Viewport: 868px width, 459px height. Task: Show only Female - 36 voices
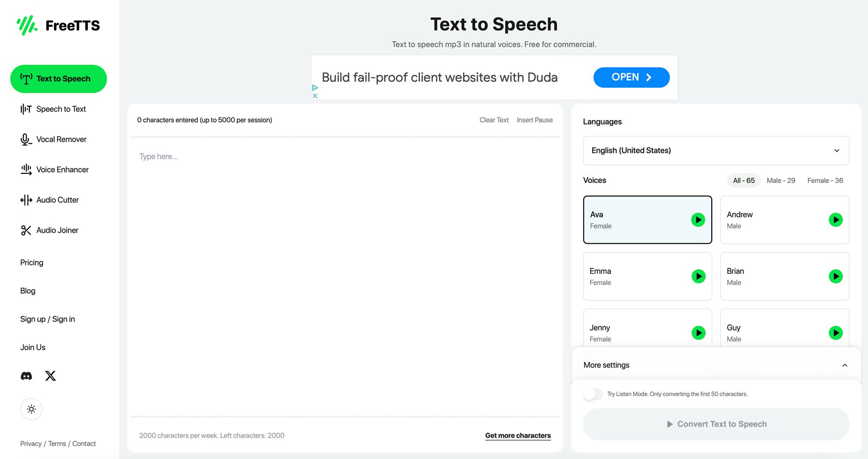coord(825,180)
